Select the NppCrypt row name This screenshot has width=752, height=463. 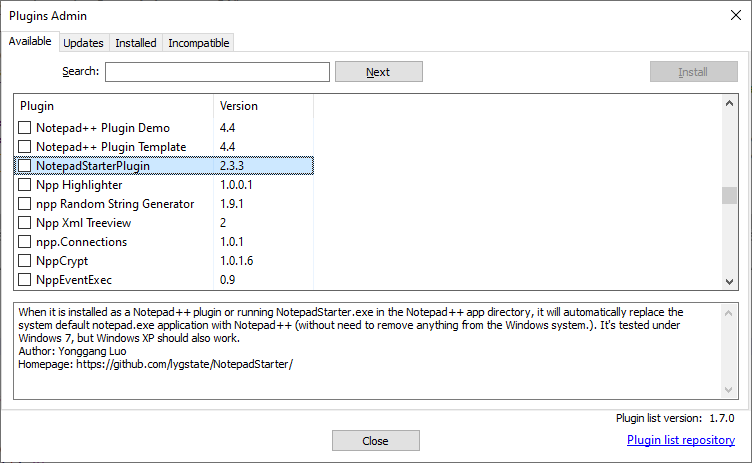click(62, 261)
